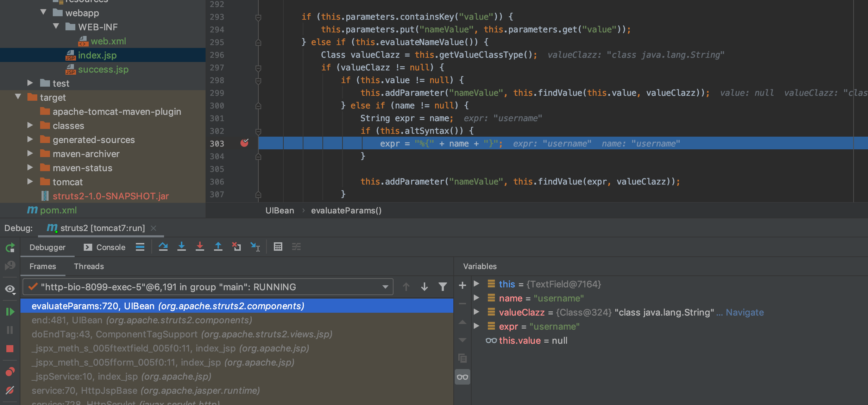
Task: Expand classes folder
Action: click(x=30, y=125)
